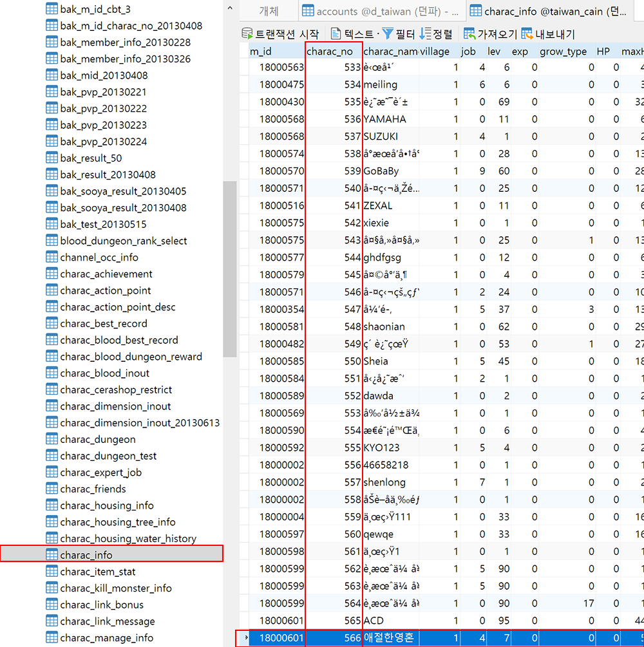Click the table icon beside bak_result_50
Viewport: 644px width, 647px height.
(52, 158)
